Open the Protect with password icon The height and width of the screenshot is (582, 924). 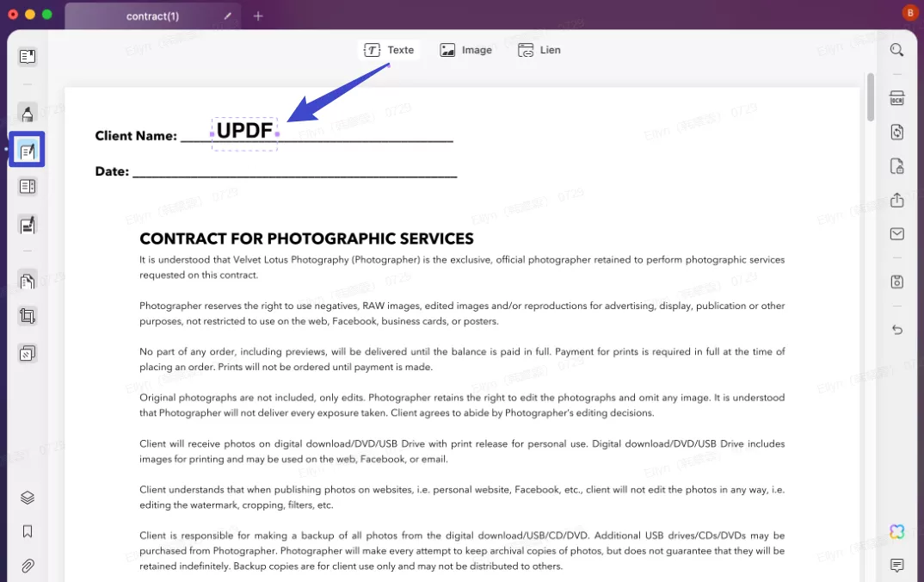coord(896,166)
